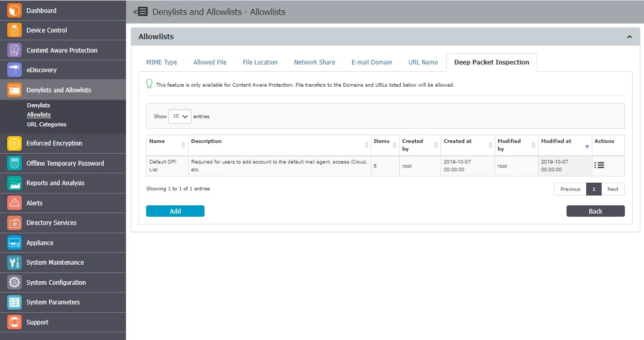The image size is (644, 340).
Task: Click Showing 1 to 1 of 1 entries
Action: [x=178, y=189]
